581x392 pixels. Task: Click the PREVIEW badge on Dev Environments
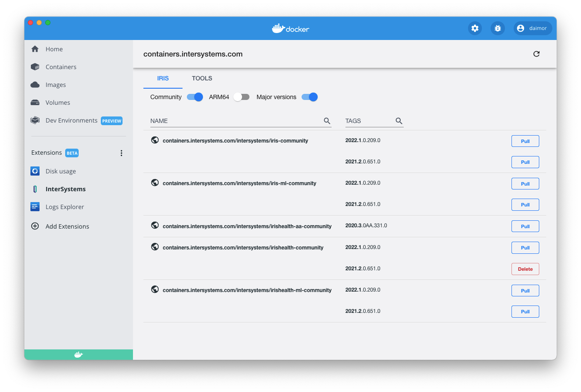[x=112, y=121]
